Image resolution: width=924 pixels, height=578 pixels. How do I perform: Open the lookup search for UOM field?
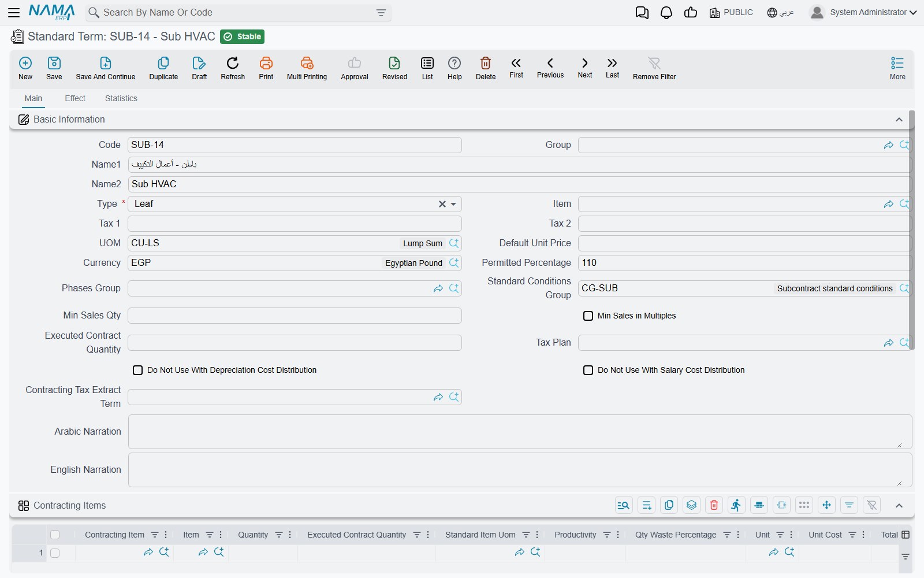point(454,243)
